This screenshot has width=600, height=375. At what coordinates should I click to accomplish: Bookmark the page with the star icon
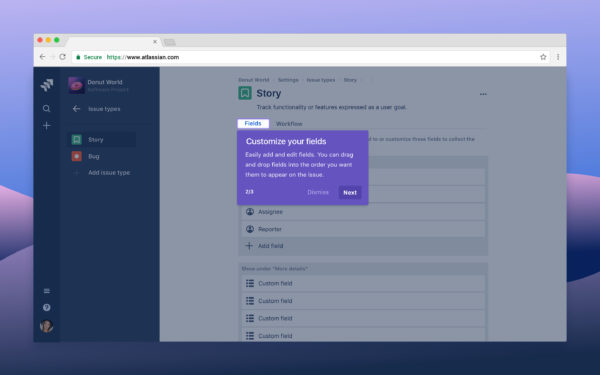click(x=543, y=57)
